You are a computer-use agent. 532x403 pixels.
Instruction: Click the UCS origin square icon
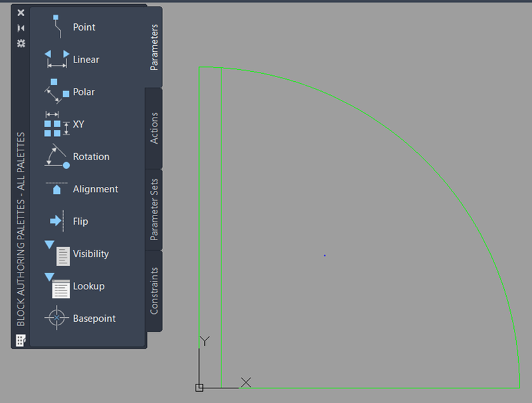click(199, 388)
